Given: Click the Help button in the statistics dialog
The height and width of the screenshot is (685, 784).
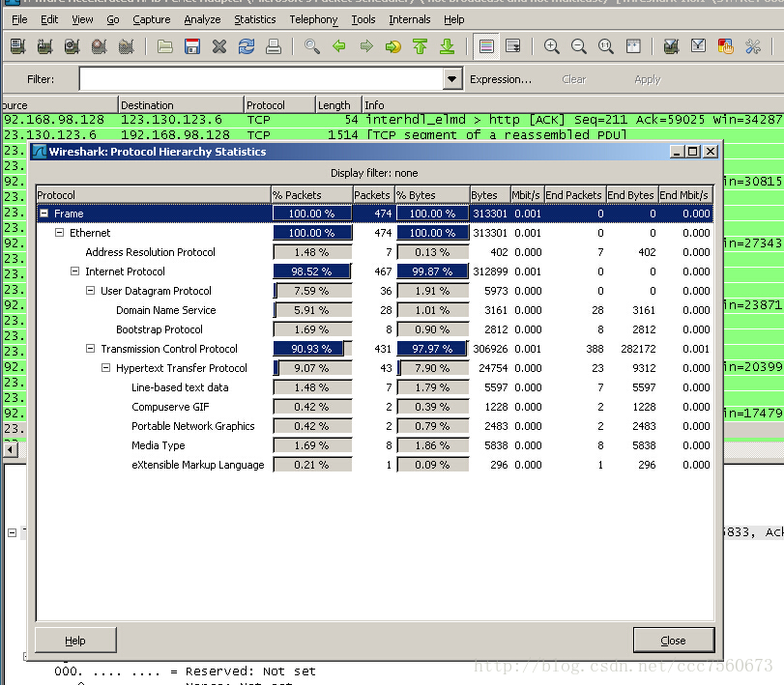Looking at the screenshot, I should tap(75, 641).
